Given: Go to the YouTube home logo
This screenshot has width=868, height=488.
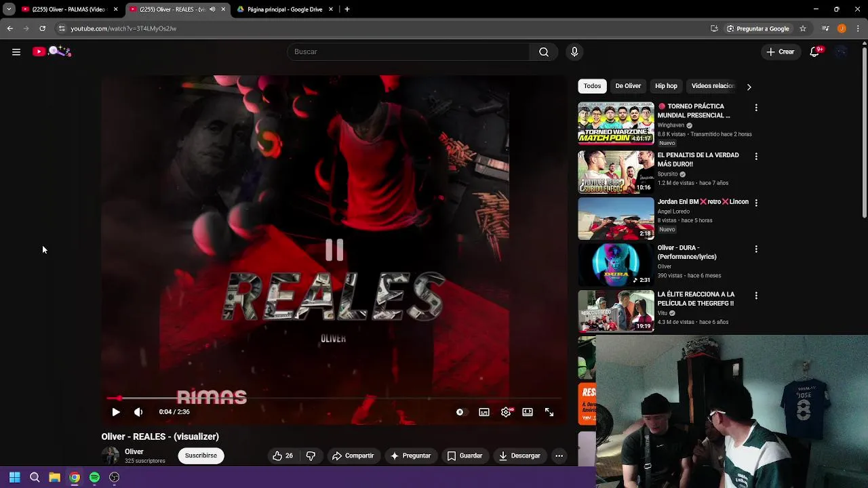Looking at the screenshot, I should [x=52, y=52].
